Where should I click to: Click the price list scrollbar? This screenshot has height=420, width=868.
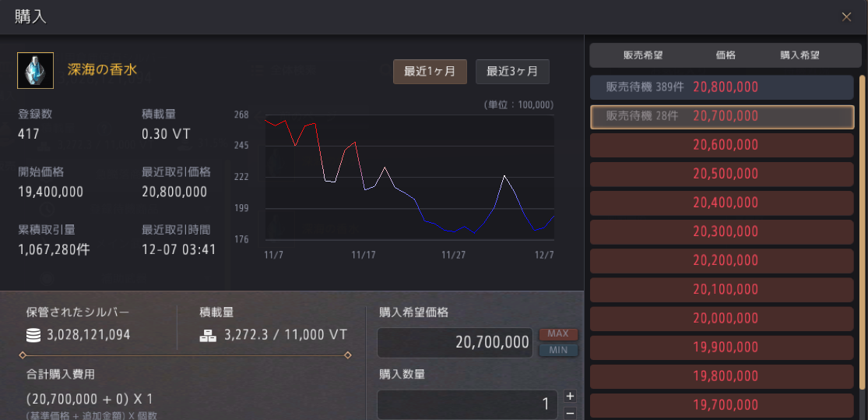click(862, 234)
